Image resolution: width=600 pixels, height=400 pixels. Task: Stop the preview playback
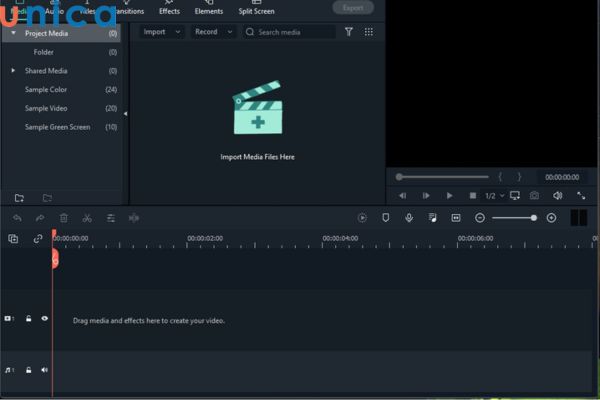pyautogui.click(x=473, y=196)
